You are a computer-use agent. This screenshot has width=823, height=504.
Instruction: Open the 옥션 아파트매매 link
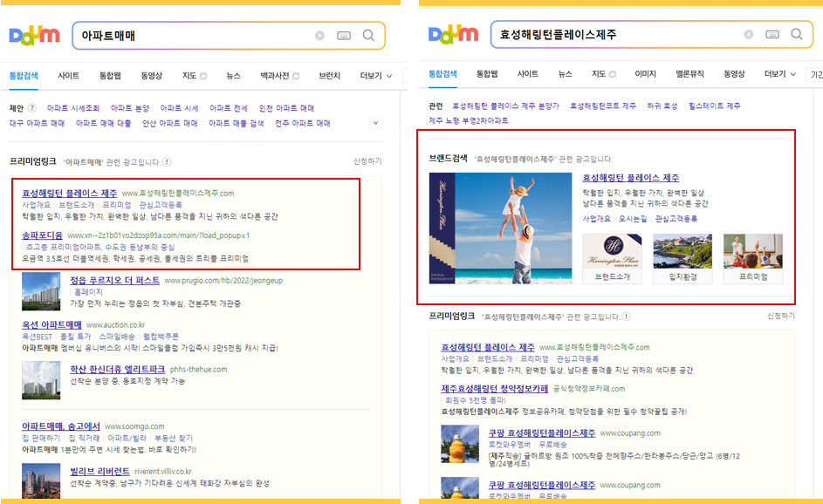tap(52, 324)
